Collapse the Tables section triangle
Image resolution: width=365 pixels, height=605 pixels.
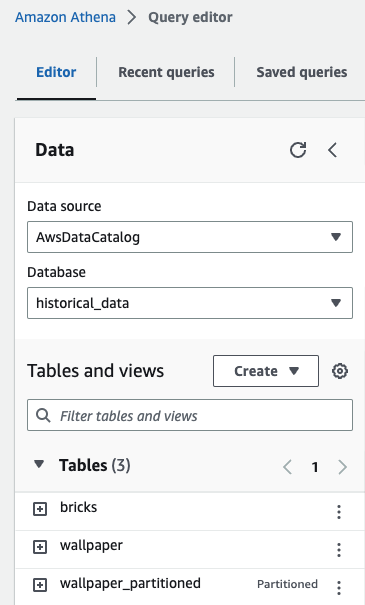click(x=39, y=464)
